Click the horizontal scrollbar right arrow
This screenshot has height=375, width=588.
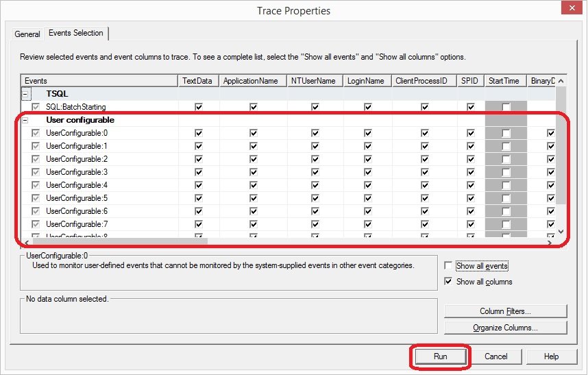pyautogui.click(x=550, y=242)
